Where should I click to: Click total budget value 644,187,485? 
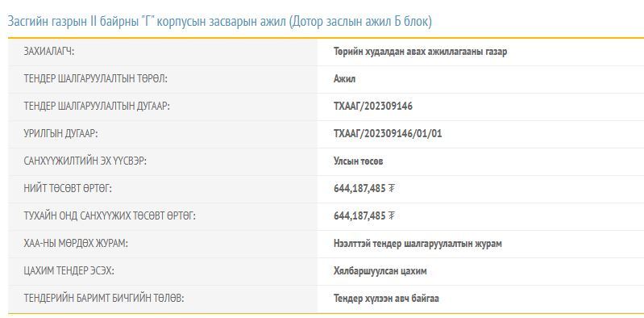click(x=359, y=189)
